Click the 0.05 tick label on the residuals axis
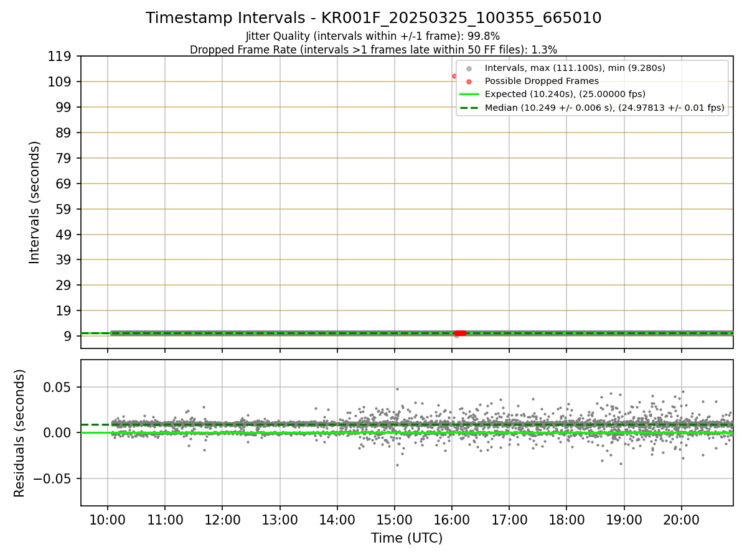747x560 pixels. pyautogui.click(x=59, y=387)
